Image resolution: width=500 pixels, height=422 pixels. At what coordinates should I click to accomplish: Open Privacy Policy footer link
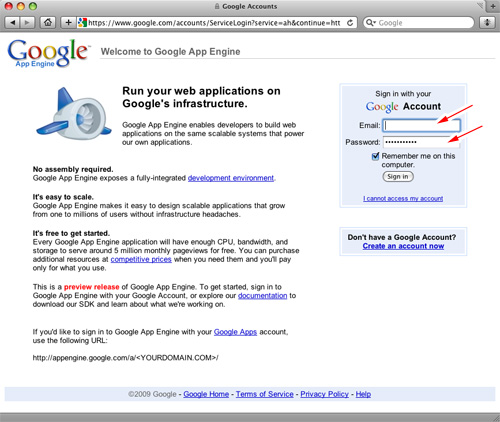pyautogui.click(x=324, y=394)
